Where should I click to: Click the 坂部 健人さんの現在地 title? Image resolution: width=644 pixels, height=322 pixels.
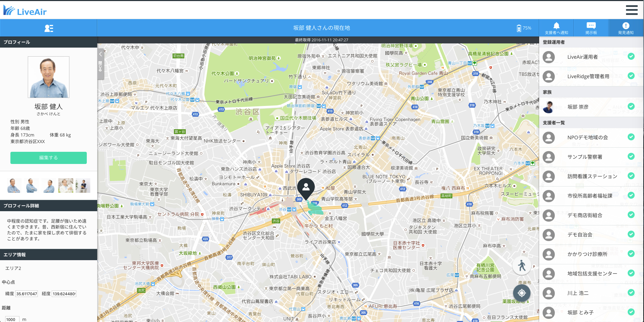[x=321, y=28]
